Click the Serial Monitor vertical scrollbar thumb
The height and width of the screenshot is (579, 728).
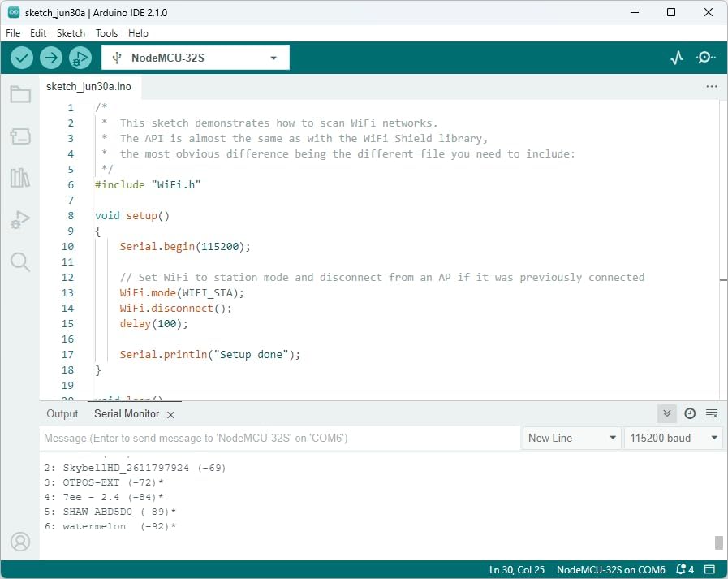point(719,542)
